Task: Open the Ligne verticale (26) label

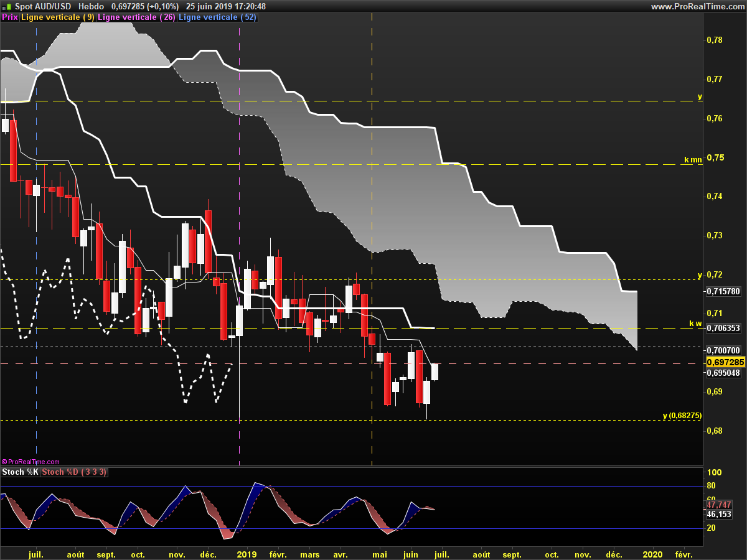Action: (136, 17)
